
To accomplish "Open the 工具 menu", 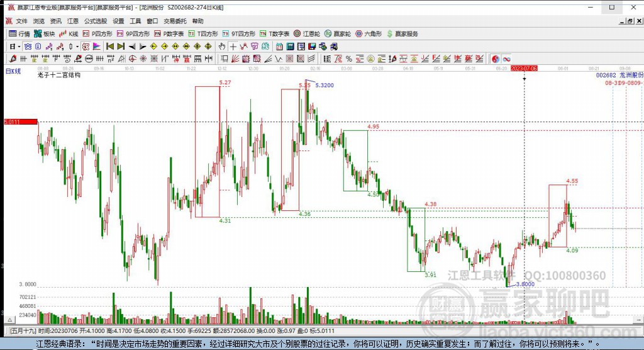I will [135, 21].
